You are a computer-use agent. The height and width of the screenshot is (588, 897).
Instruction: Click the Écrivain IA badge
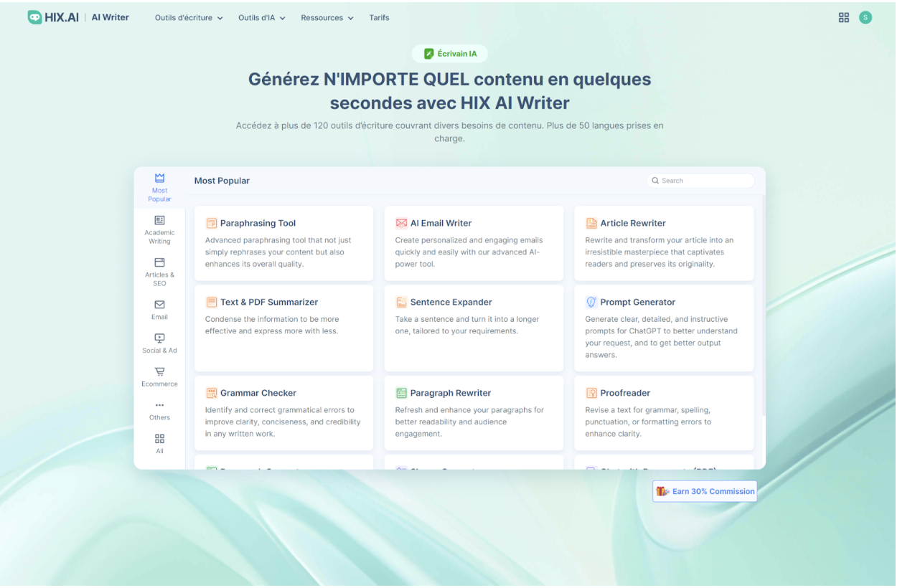pyautogui.click(x=450, y=54)
